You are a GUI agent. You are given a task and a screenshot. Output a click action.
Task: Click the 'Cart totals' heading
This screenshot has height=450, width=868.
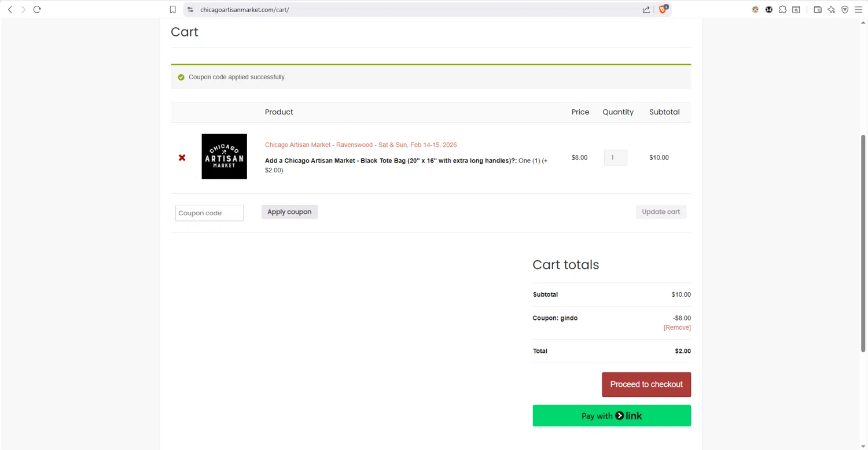pos(566,264)
